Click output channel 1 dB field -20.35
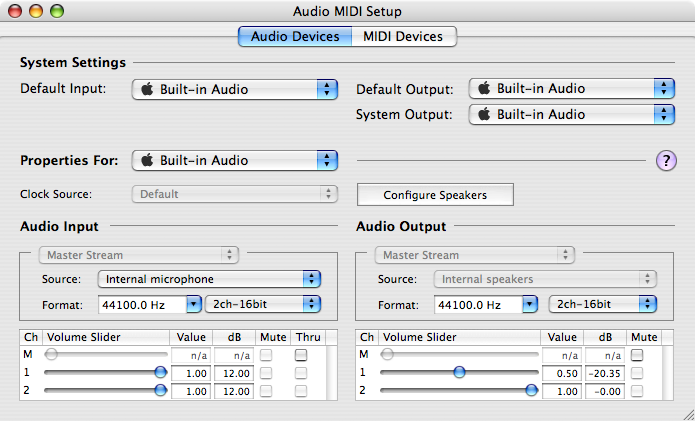 (x=605, y=374)
